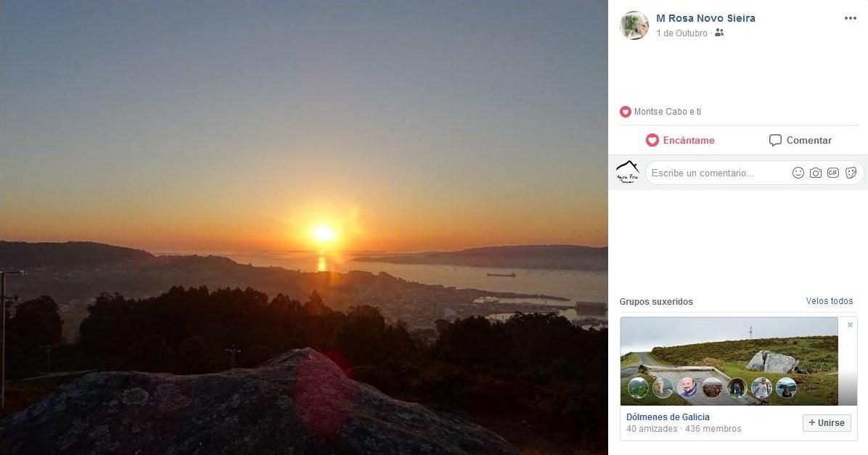Show who reacted: 'Montse Cabo e ti'
This screenshot has width=868, height=455.
pos(668,112)
